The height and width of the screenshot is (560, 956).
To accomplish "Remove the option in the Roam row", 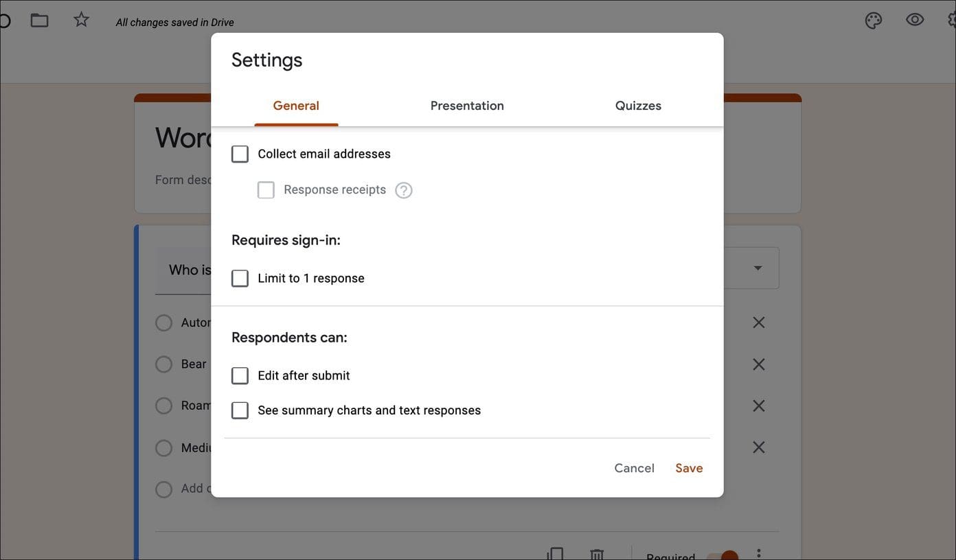I will (758, 406).
